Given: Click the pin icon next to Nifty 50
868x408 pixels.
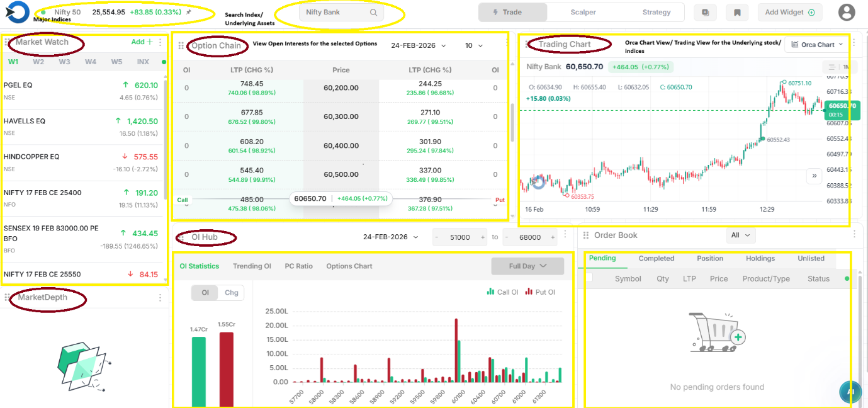Looking at the screenshot, I should (x=189, y=12).
